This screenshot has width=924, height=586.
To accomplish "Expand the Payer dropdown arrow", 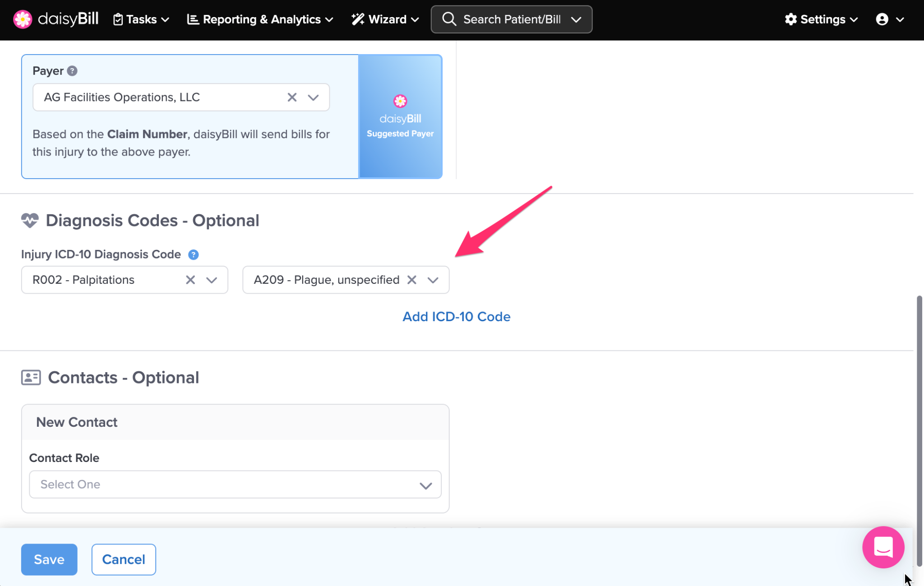I will (313, 97).
